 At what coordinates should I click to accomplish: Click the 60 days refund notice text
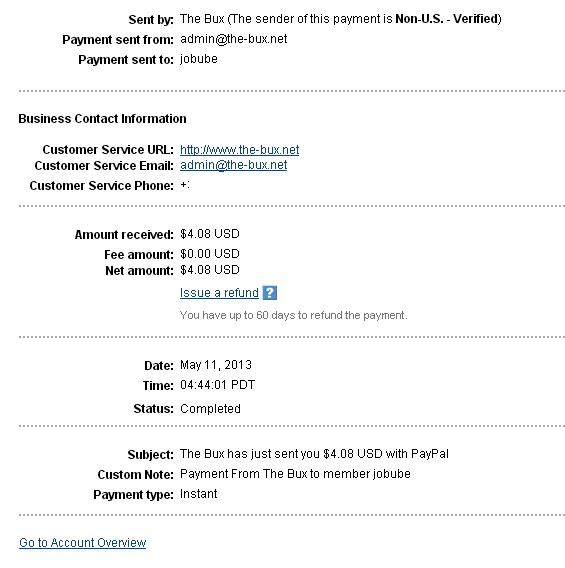click(x=294, y=315)
